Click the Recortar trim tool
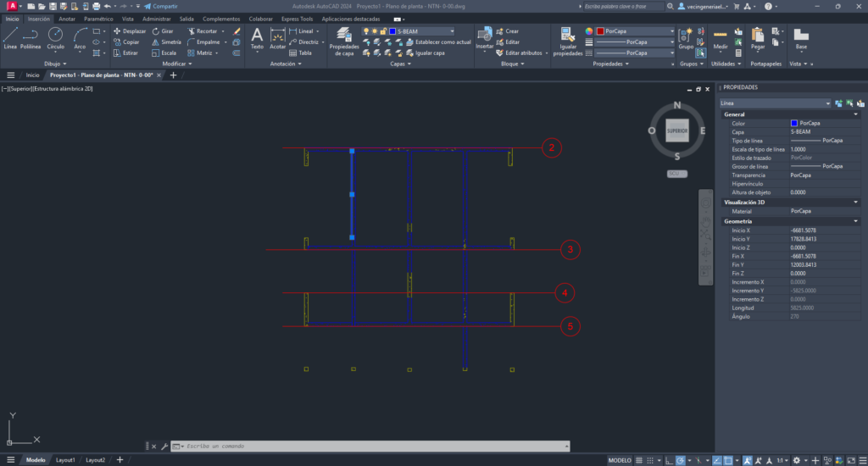Screen dimensions: 868x466 tap(203, 31)
